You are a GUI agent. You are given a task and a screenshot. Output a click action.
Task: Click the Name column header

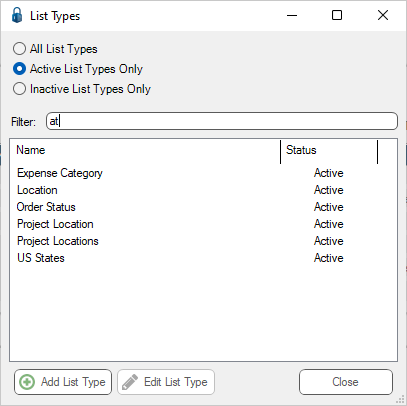(x=145, y=150)
